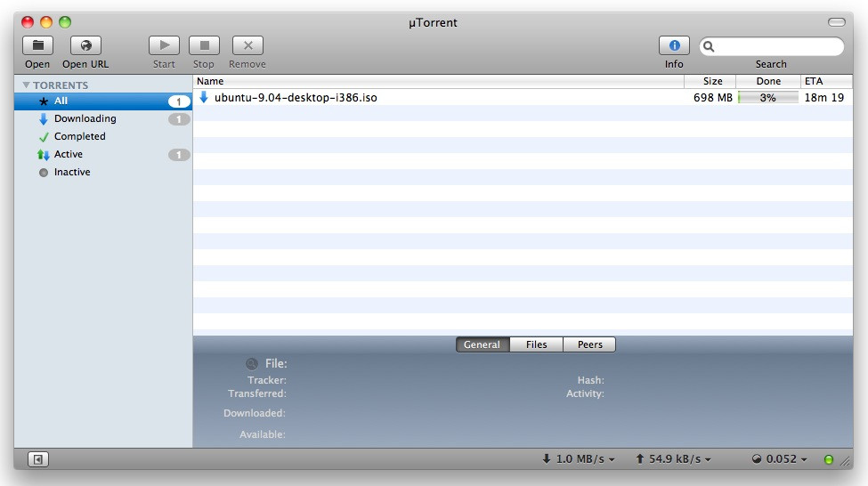
Task: Click the magnifier icon beside File label
Action: 252,363
